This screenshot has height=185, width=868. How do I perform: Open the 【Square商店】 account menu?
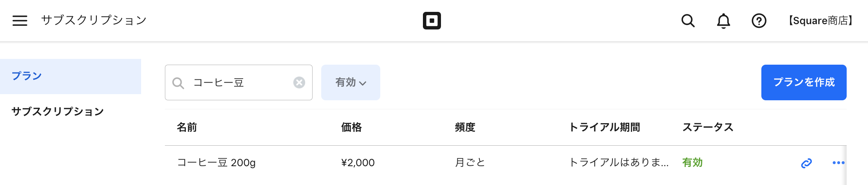point(820,20)
